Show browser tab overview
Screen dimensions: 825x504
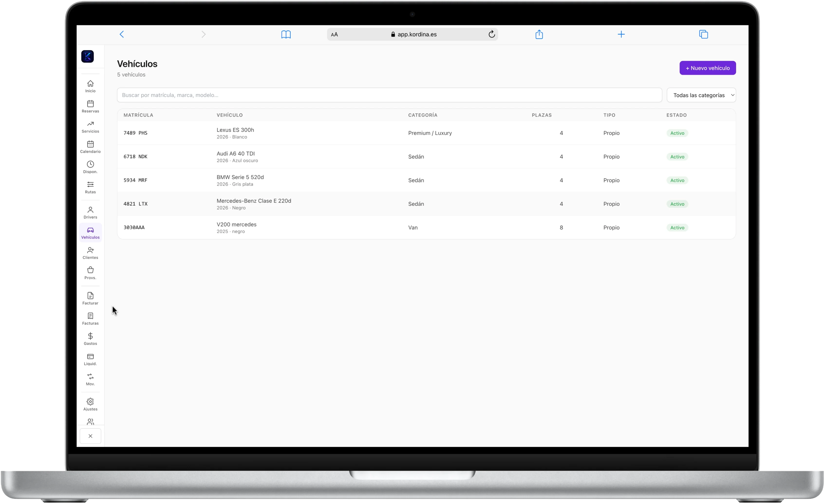click(703, 34)
